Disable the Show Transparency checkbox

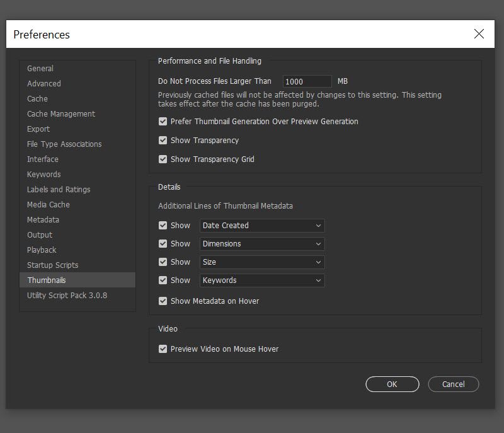pos(163,141)
